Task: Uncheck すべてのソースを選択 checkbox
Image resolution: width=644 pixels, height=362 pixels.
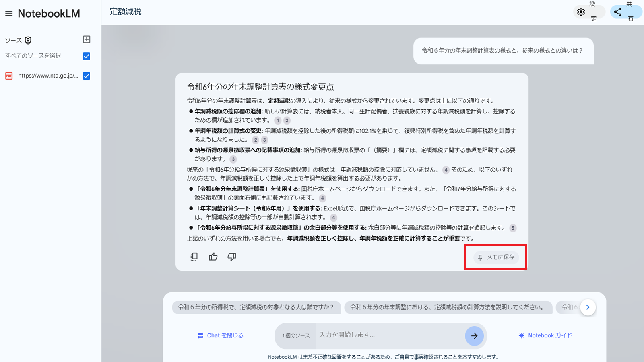Action: [86, 56]
